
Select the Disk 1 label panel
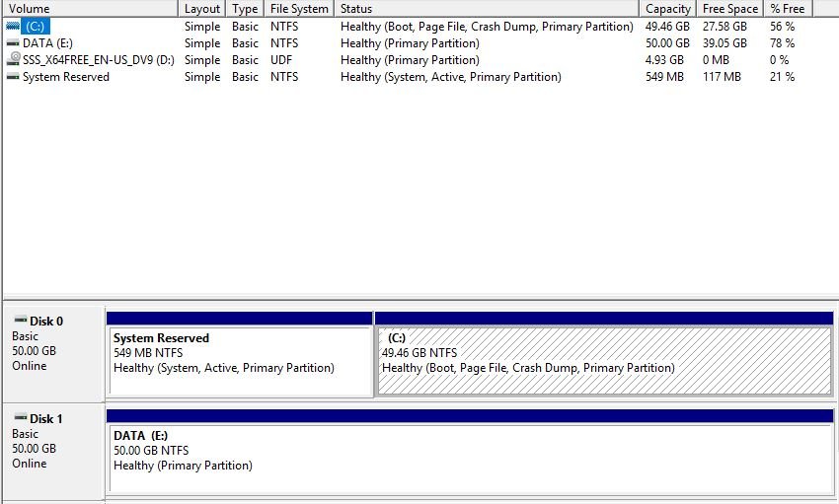pos(53,451)
